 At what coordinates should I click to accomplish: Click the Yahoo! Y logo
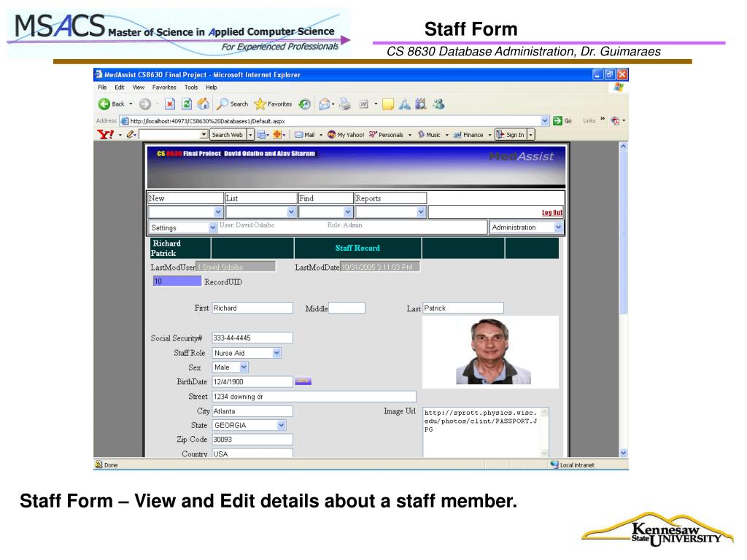coord(105,135)
